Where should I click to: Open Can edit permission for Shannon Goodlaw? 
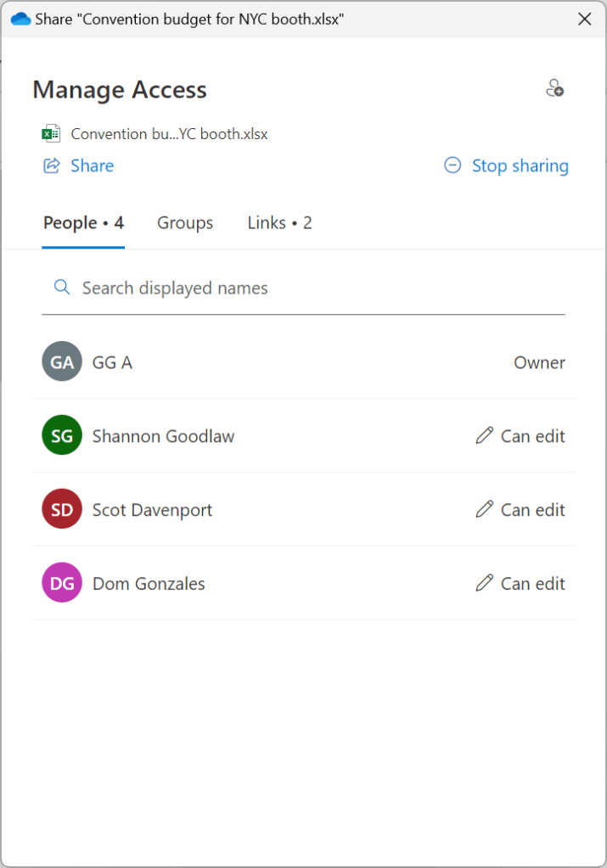tap(520, 435)
